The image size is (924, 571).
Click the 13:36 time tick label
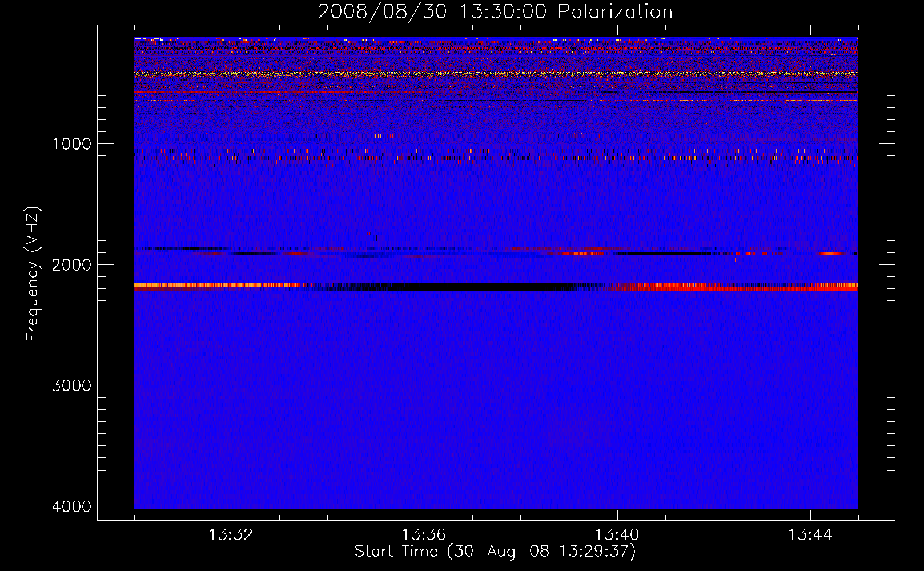(x=424, y=535)
